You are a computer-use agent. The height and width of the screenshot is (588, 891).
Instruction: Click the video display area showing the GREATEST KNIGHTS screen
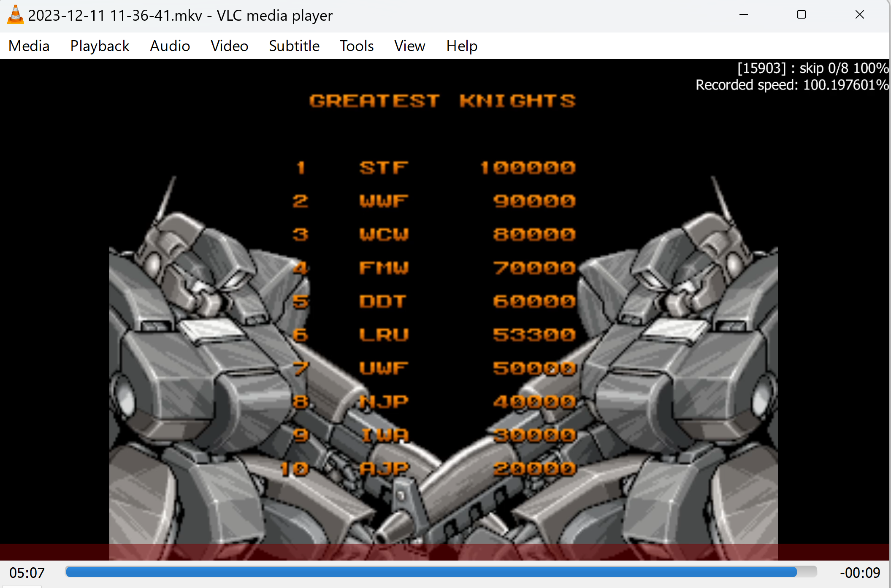444,309
